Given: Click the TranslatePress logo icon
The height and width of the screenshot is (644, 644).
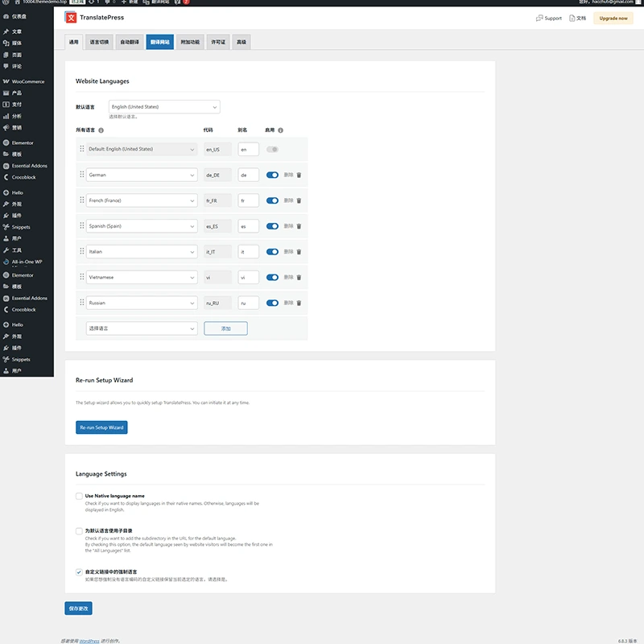Looking at the screenshot, I should point(71,17).
